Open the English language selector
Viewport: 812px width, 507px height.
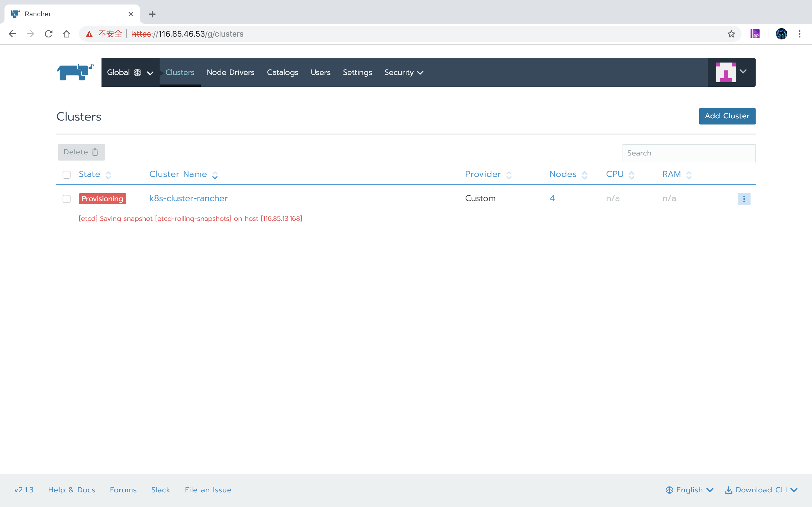(690, 490)
